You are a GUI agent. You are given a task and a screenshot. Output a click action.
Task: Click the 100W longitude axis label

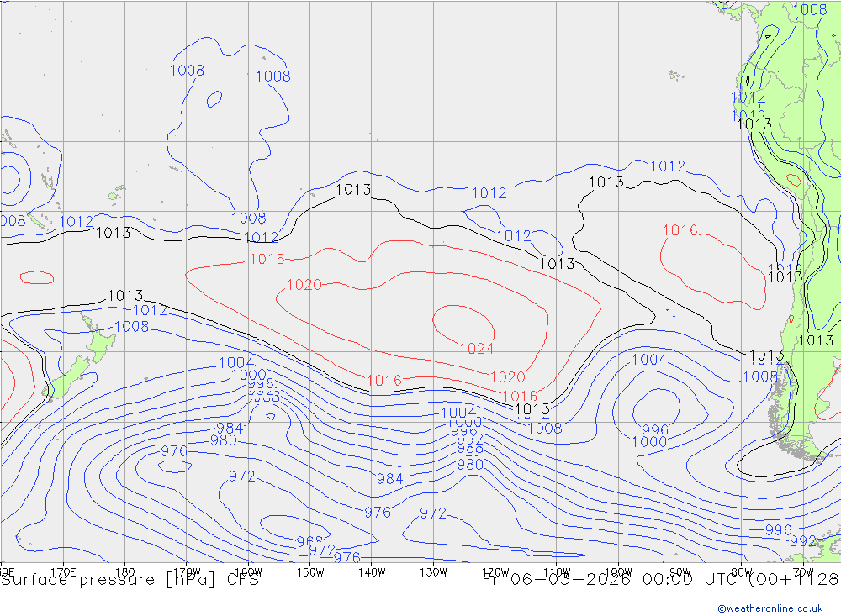tap(618, 572)
